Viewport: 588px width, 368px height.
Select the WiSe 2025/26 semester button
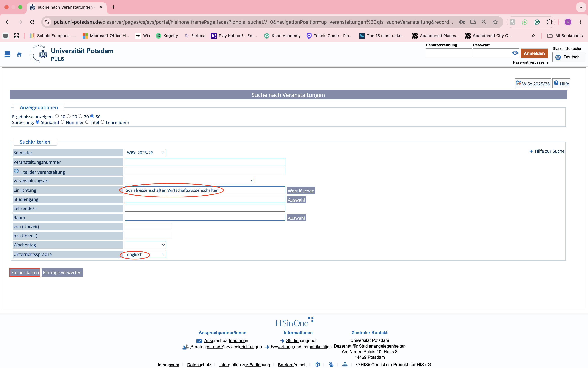533,83
